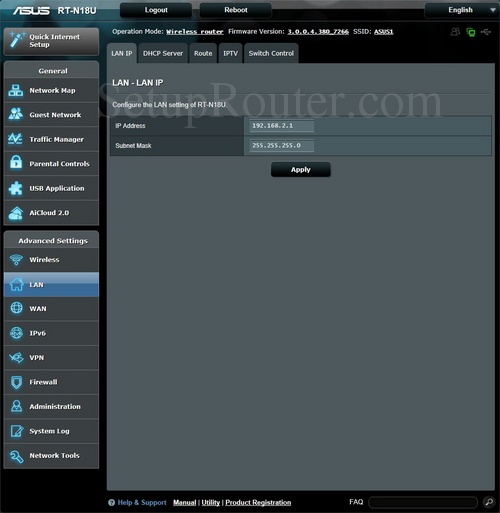Click the Quick Internet Setup wand icon
This screenshot has width=500, height=513.
(x=17, y=40)
